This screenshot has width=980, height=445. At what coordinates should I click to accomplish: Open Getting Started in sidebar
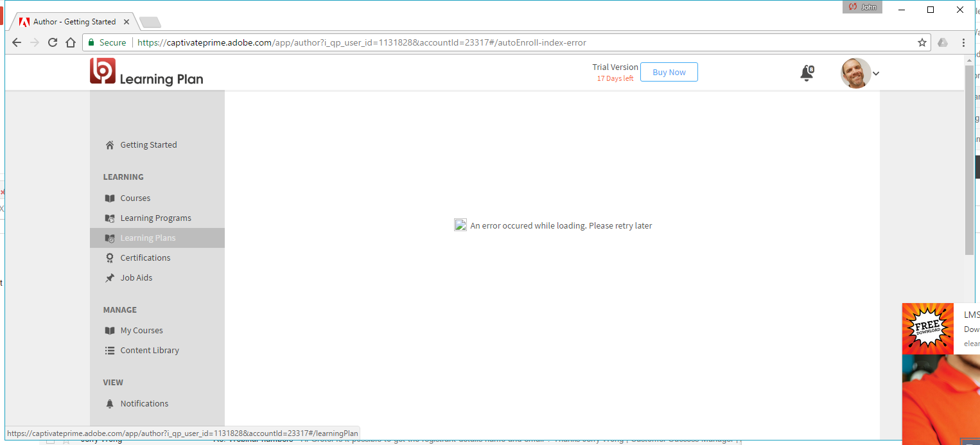point(148,145)
